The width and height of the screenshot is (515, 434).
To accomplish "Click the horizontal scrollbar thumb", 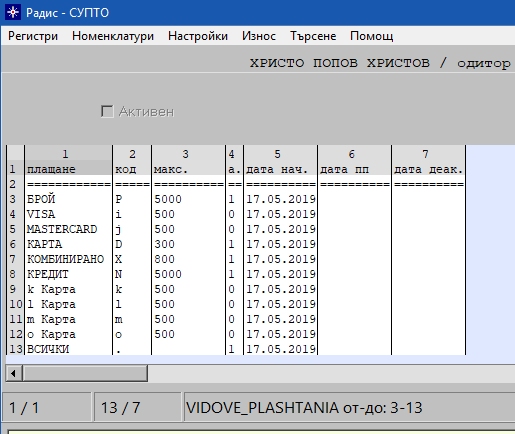I will [85, 373].
